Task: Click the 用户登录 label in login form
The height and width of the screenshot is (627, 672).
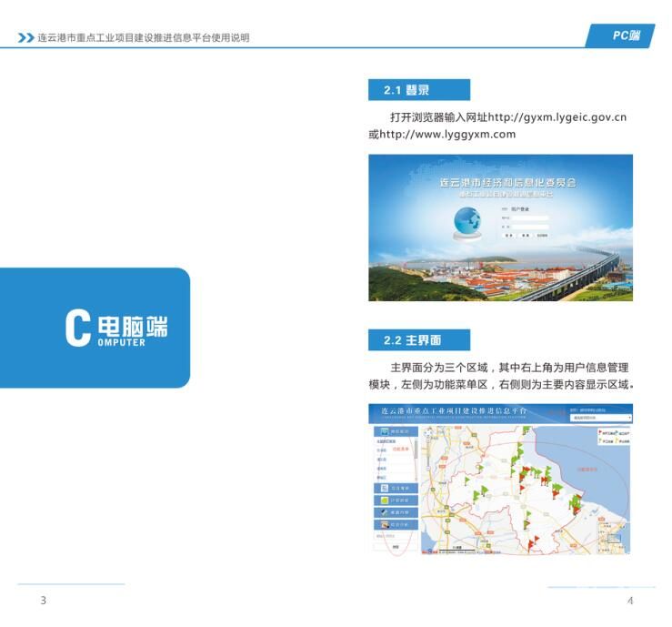Action: (x=520, y=209)
